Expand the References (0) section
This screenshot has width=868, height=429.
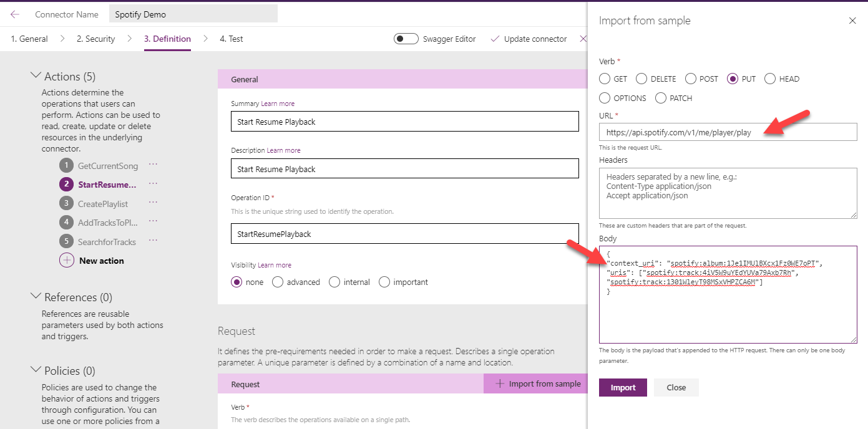click(x=36, y=297)
